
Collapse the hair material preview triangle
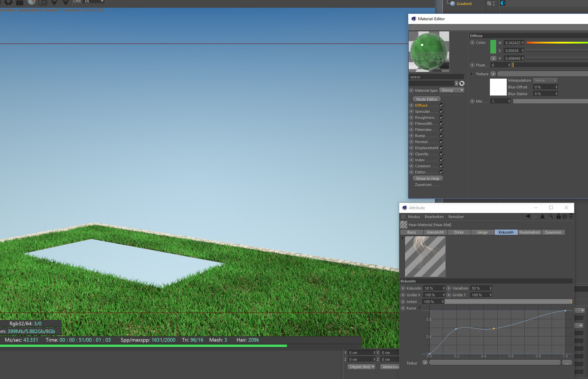point(402,238)
